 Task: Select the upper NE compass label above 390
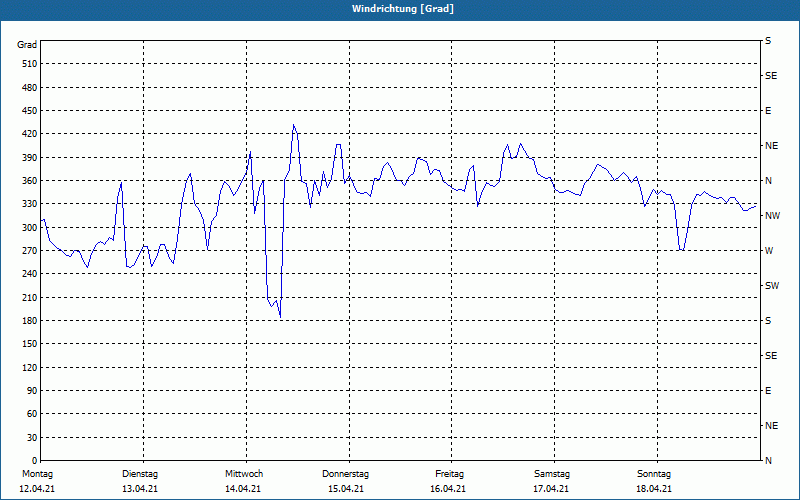click(x=771, y=146)
